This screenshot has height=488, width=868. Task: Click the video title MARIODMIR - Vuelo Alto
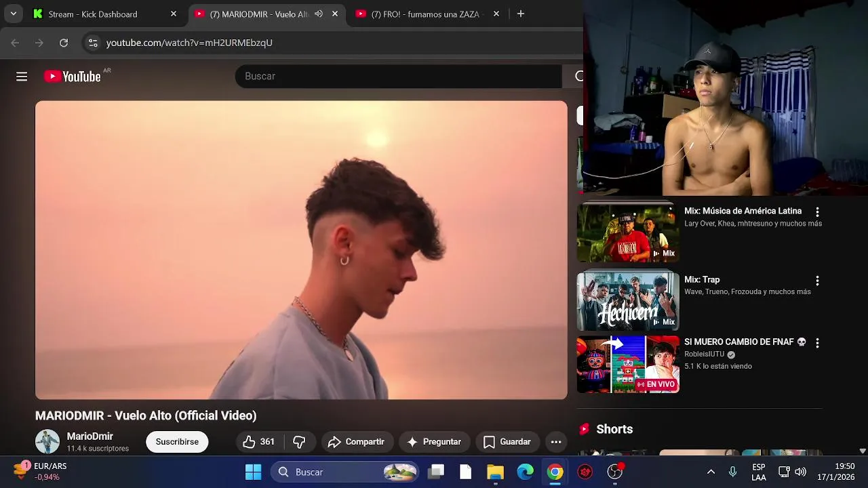(146, 415)
